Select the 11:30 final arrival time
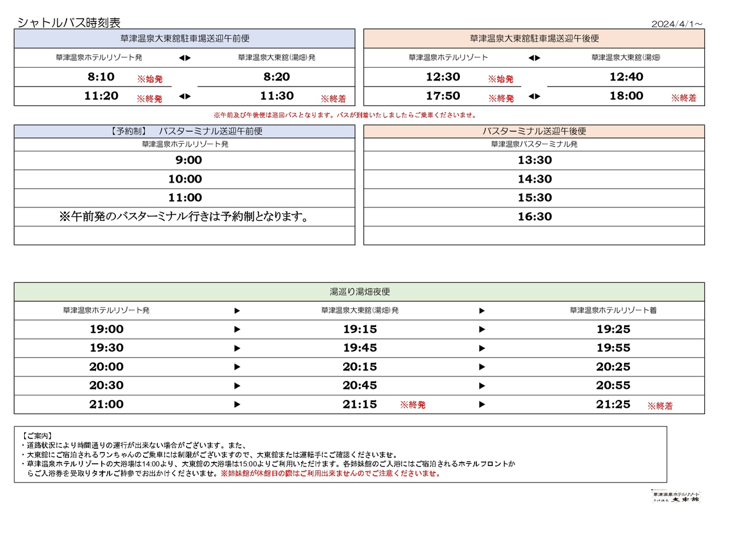This screenshot has width=756, height=535. [277, 95]
